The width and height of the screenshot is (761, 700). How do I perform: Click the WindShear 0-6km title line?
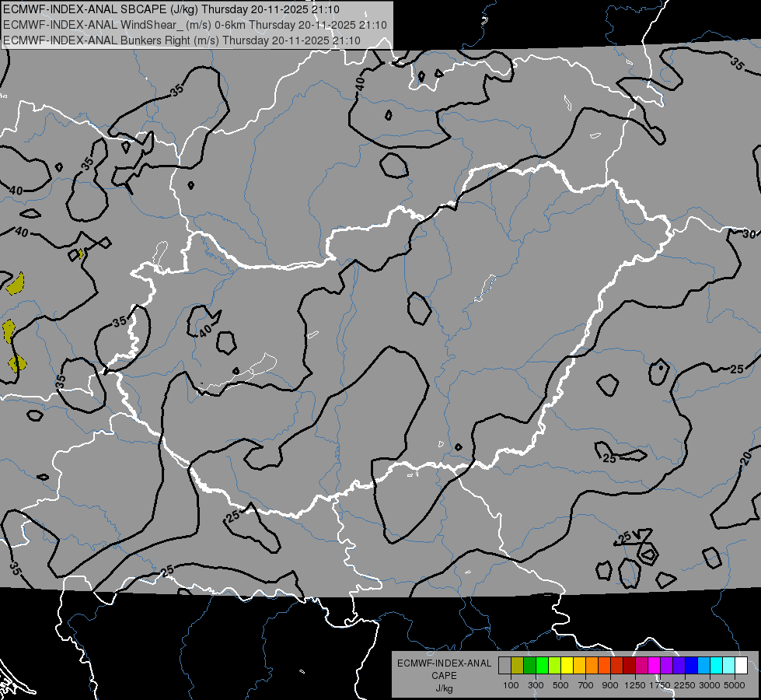(195, 25)
